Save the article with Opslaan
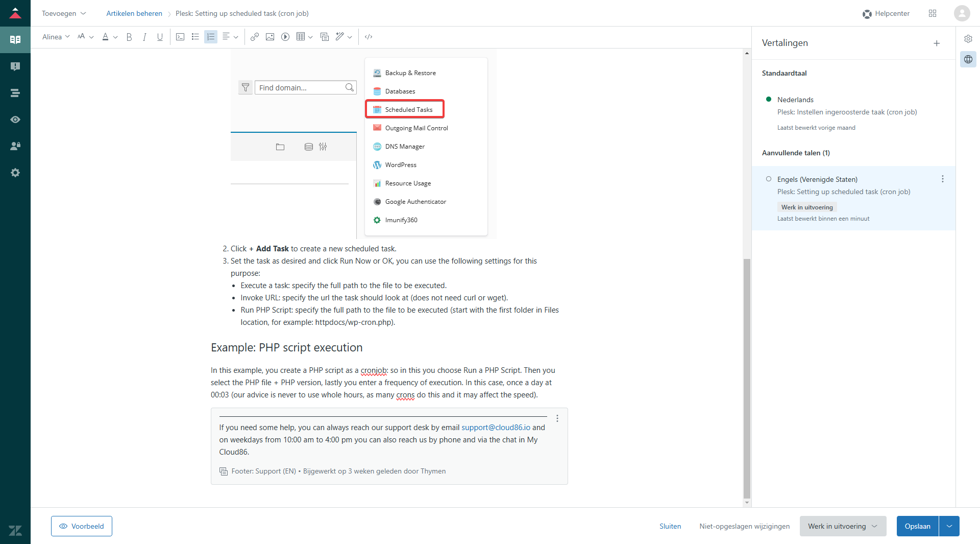This screenshot has width=980, height=544. 917,526
